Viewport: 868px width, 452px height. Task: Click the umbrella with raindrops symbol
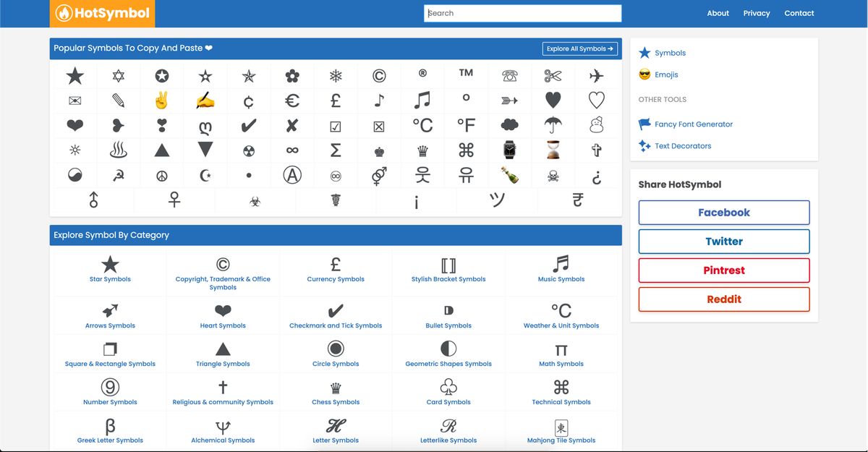point(553,124)
